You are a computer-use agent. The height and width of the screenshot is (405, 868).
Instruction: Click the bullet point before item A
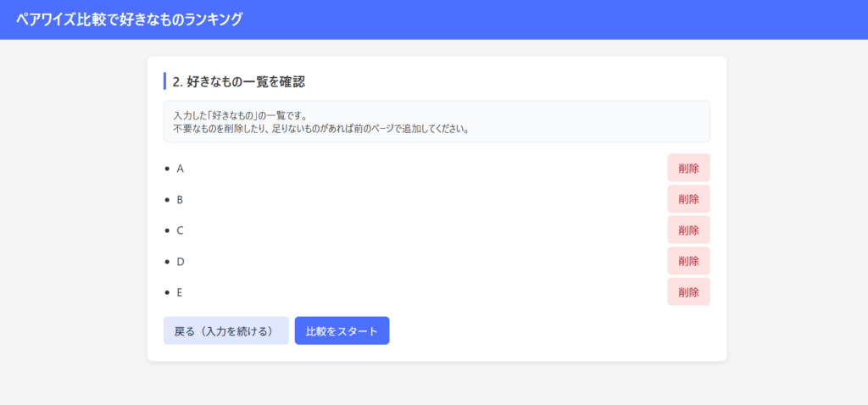167,169
